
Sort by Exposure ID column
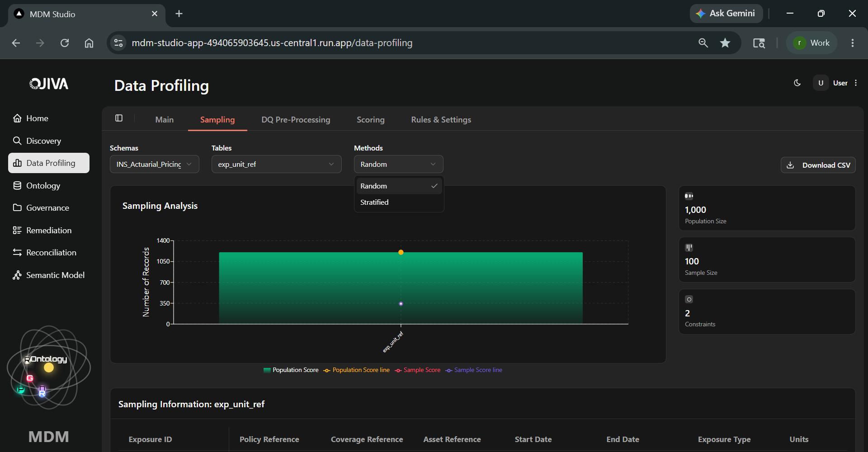click(150, 439)
